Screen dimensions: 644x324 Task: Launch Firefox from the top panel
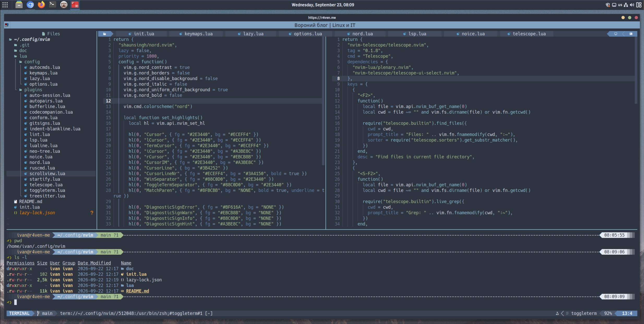coord(41,5)
